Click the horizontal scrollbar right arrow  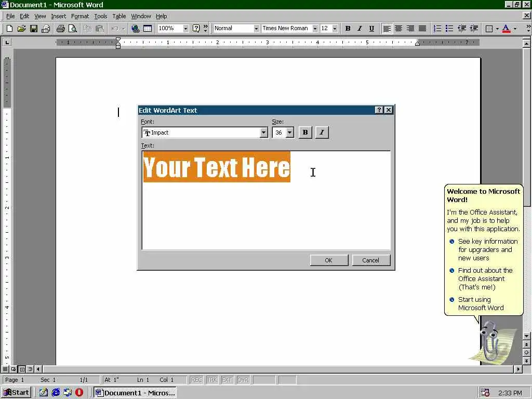point(518,369)
